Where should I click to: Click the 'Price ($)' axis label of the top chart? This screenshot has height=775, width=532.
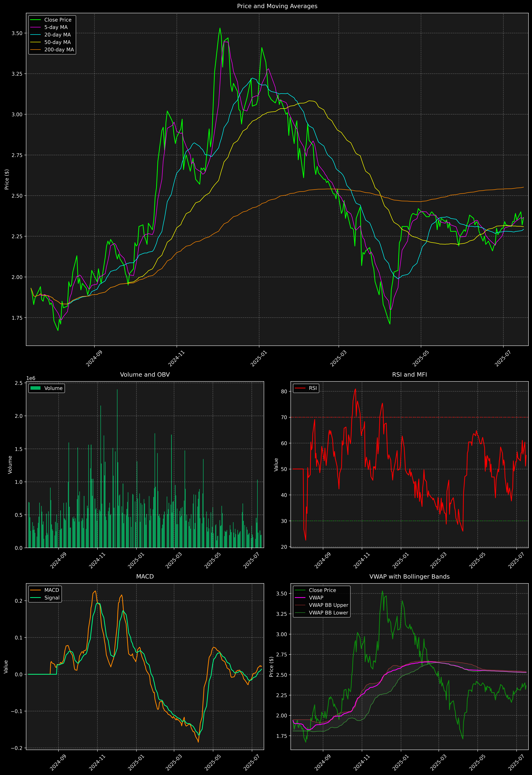7,179
